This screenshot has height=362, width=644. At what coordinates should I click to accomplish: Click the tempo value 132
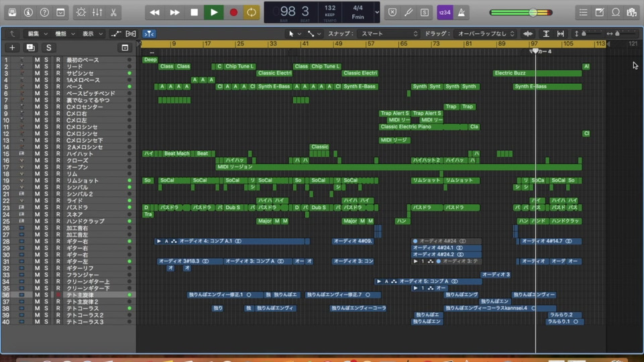330,8
